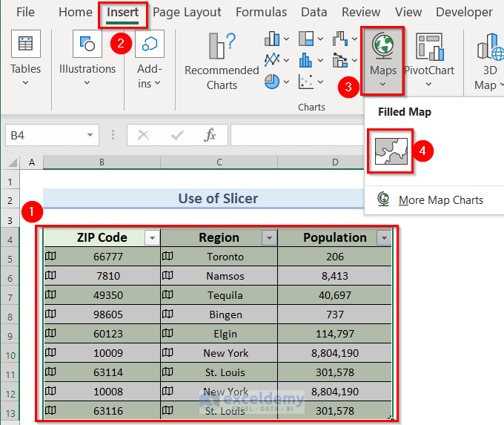
Task: Select the cell containing Bingen
Action: [x=219, y=314]
